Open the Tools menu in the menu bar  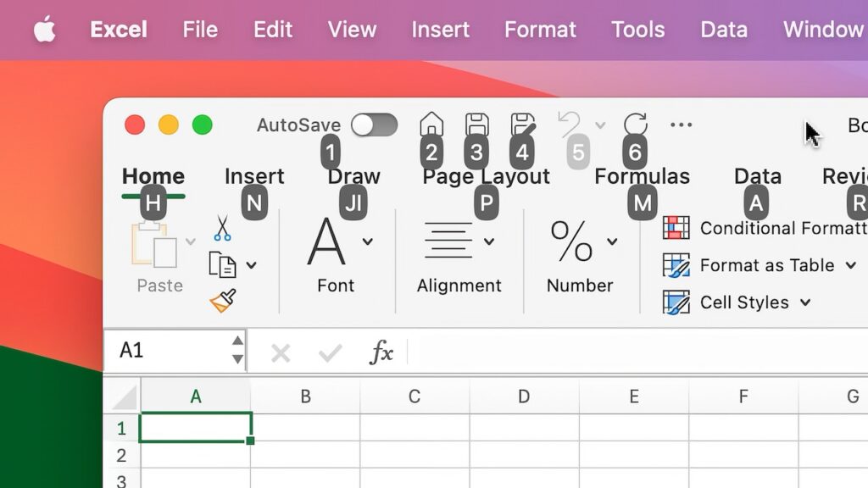coord(637,29)
